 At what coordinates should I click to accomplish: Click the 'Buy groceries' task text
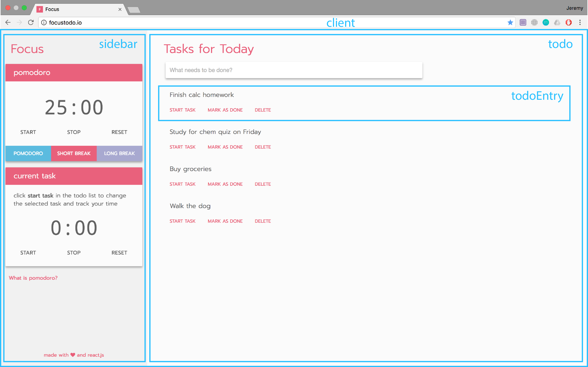[x=190, y=169]
